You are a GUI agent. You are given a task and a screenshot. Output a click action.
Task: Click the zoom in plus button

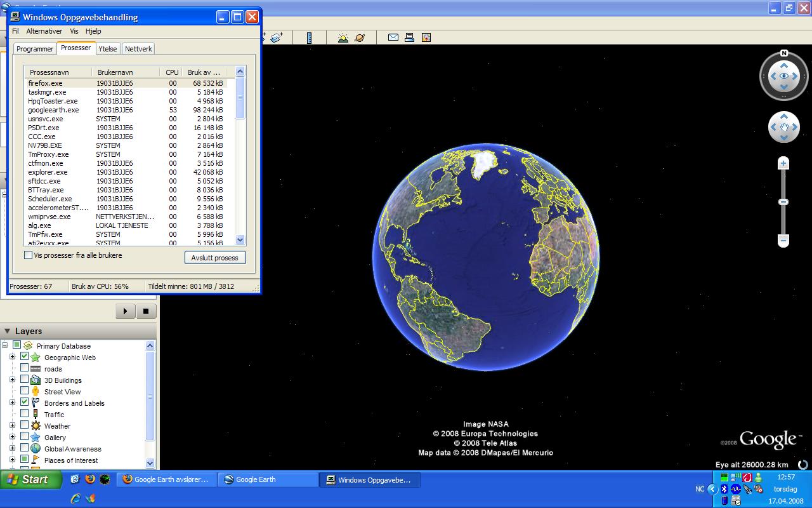pyautogui.click(x=783, y=163)
